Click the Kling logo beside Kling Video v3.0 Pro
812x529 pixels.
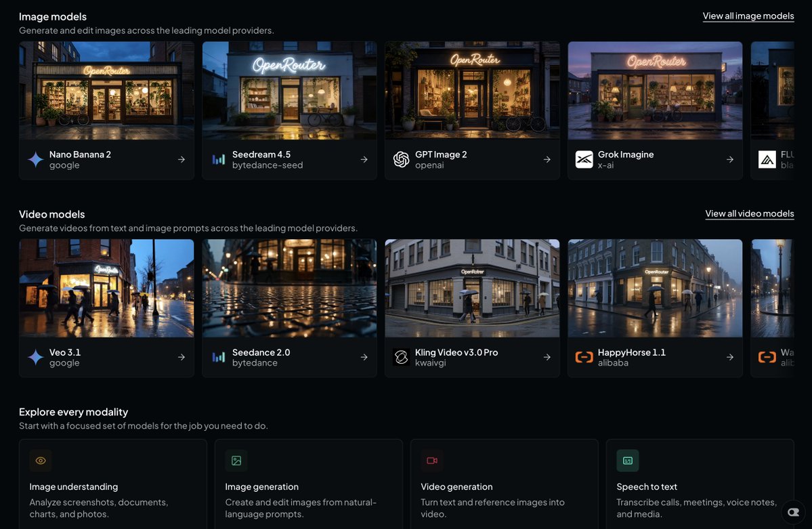coord(402,357)
